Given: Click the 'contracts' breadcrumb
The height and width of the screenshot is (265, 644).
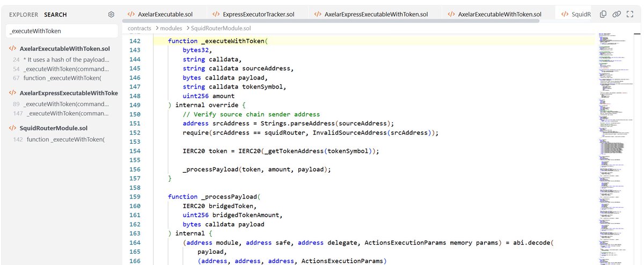Looking at the screenshot, I should (139, 27).
